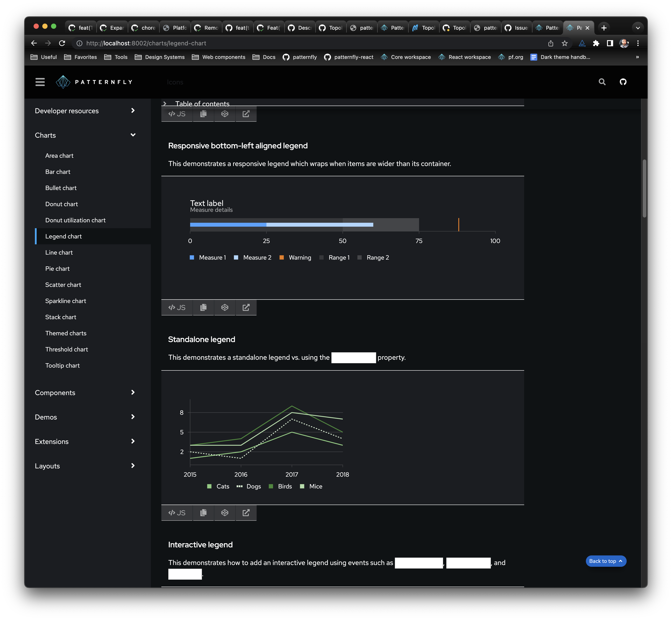Select Donut utilization chart in sidebar
The height and width of the screenshot is (620, 672).
pyautogui.click(x=75, y=220)
